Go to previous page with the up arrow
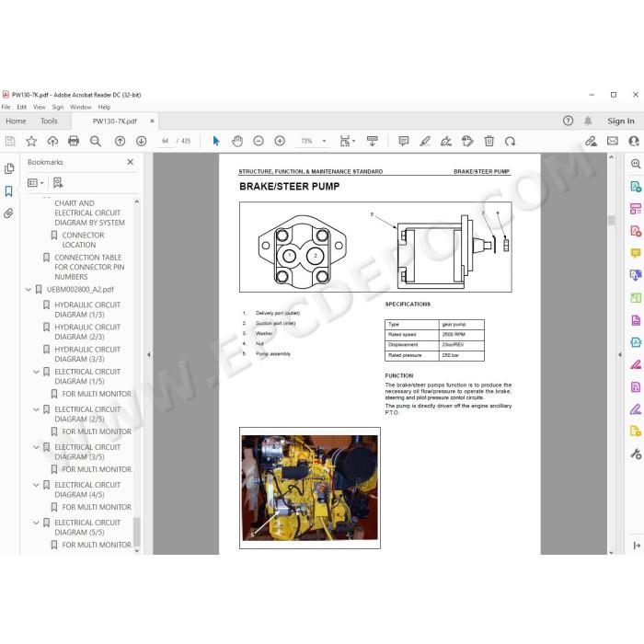 [120, 142]
